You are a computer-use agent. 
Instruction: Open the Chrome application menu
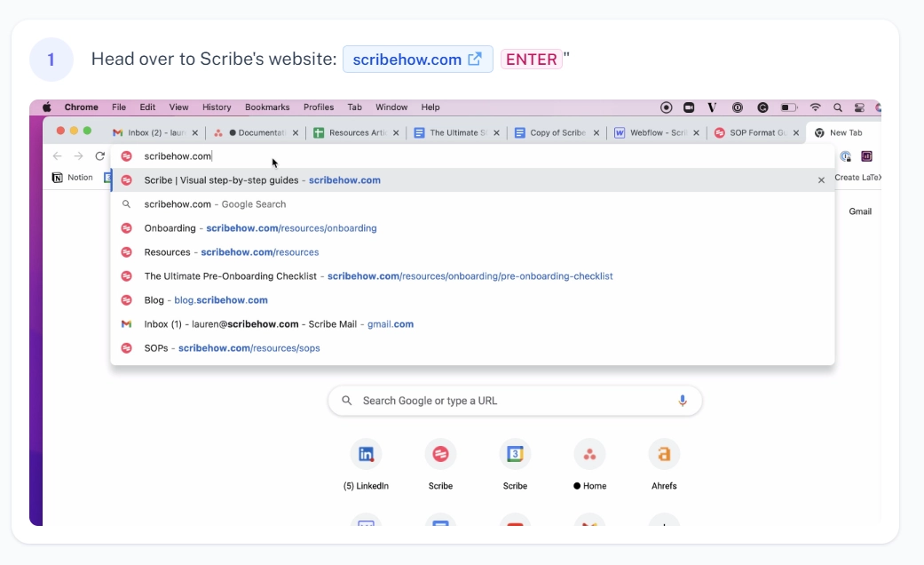(82, 107)
